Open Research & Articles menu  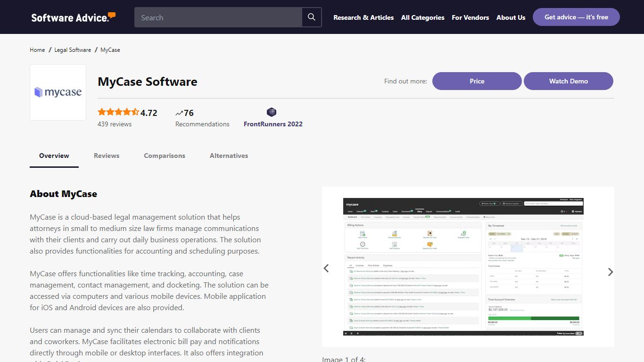pos(363,17)
